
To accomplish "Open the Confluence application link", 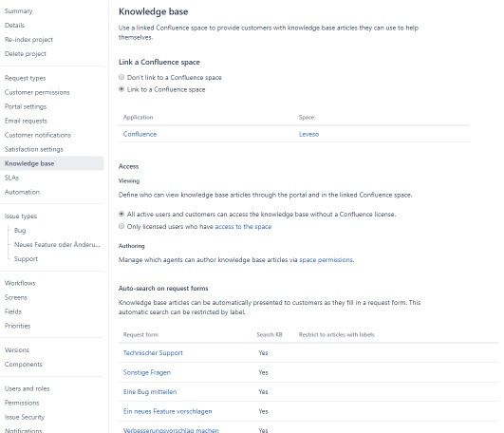I will point(140,134).
